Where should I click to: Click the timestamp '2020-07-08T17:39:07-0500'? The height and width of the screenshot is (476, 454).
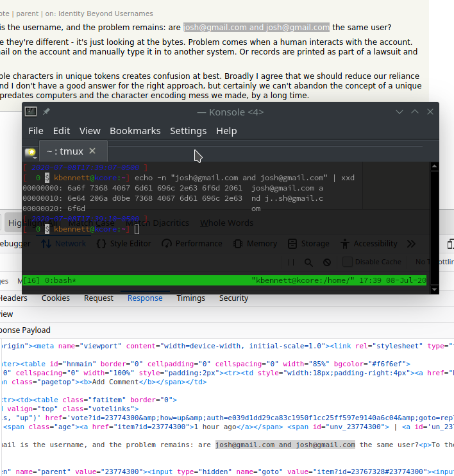(85, 167)
